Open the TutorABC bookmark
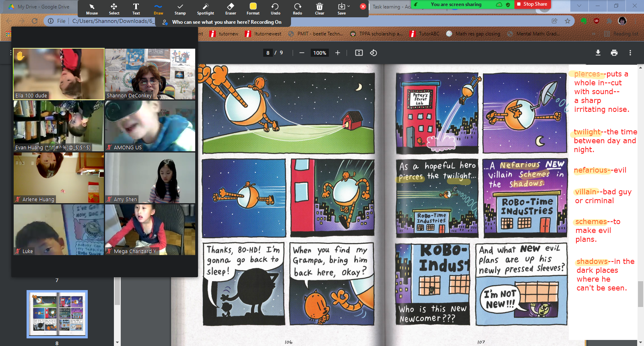The height and width of the screenshot is (346, 644). coord(424,34)
